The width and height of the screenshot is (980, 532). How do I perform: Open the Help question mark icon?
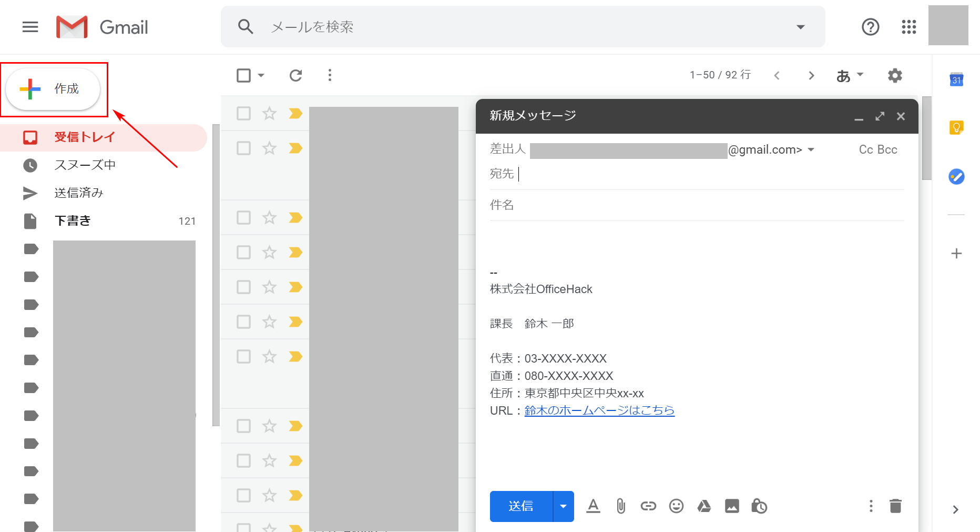pyautogui.click(x=871, y=27)
